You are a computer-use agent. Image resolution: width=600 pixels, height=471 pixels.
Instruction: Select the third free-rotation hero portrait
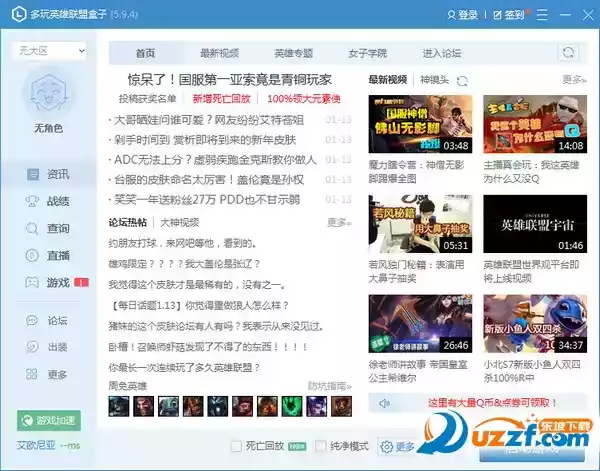[168, 406]
